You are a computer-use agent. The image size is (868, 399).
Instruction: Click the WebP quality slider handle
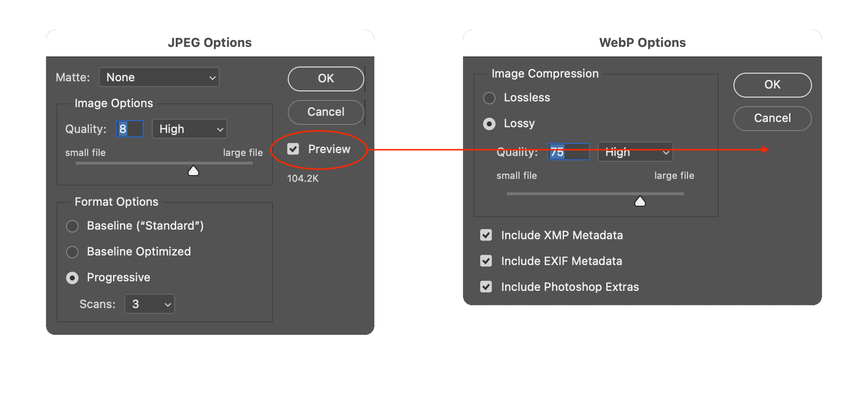(640, 201)
